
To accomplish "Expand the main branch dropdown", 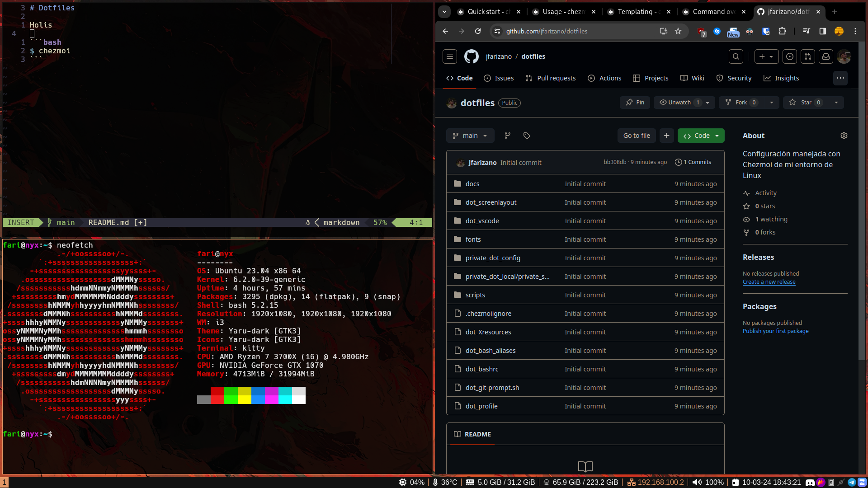I will pos(470,136).
